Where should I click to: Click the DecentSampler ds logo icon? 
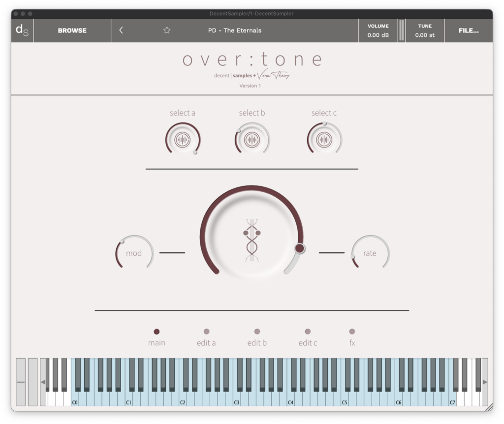(x=22, y=30)
